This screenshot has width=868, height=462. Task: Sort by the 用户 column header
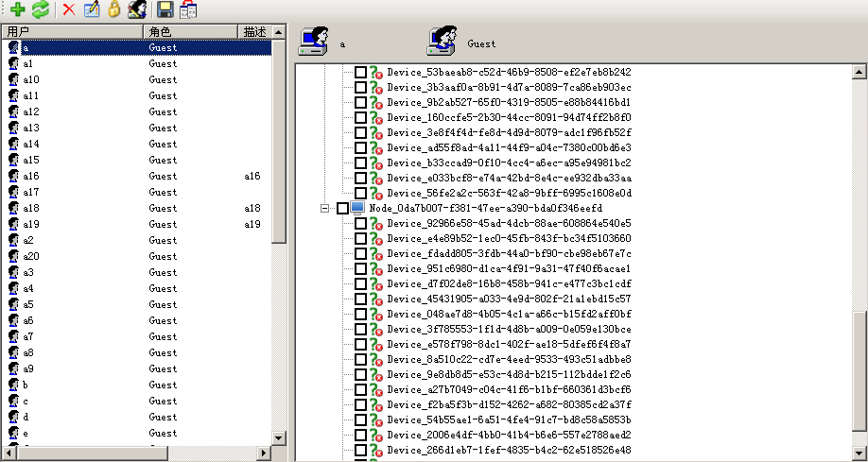click(71, 32)
